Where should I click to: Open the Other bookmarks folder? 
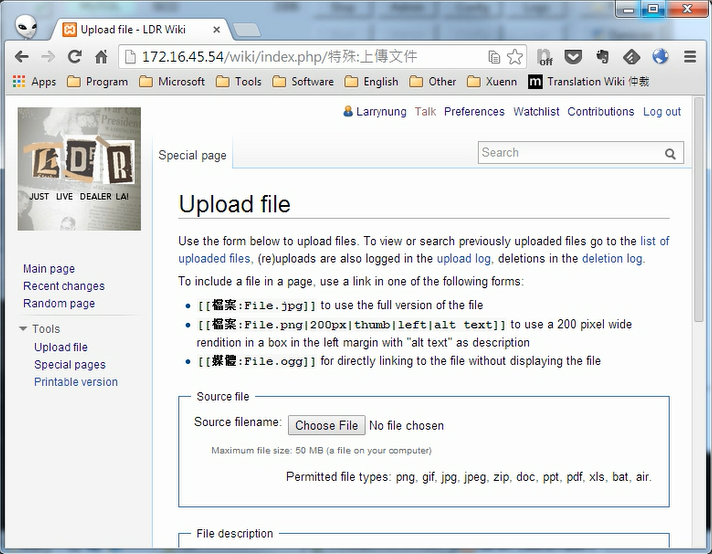pos(433,82)
